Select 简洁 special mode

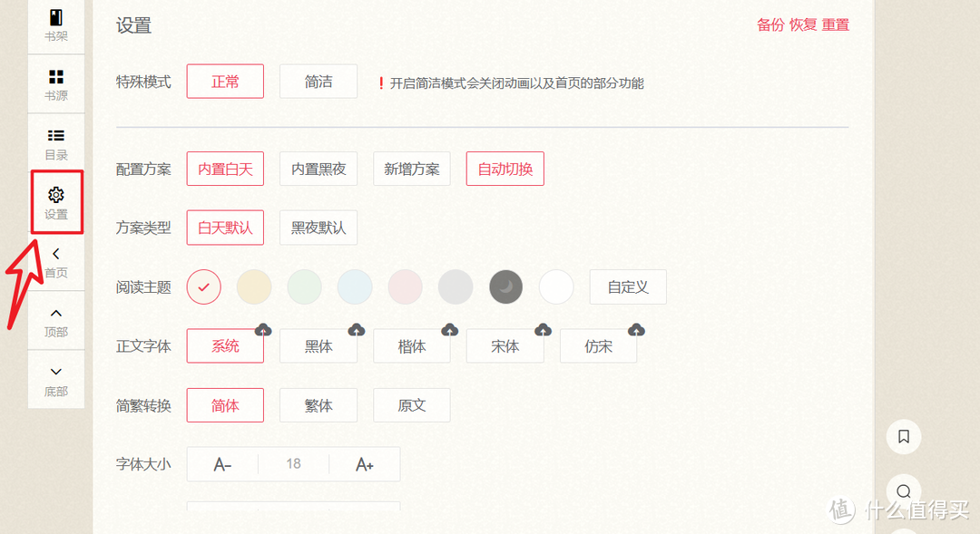coord(318,82)
